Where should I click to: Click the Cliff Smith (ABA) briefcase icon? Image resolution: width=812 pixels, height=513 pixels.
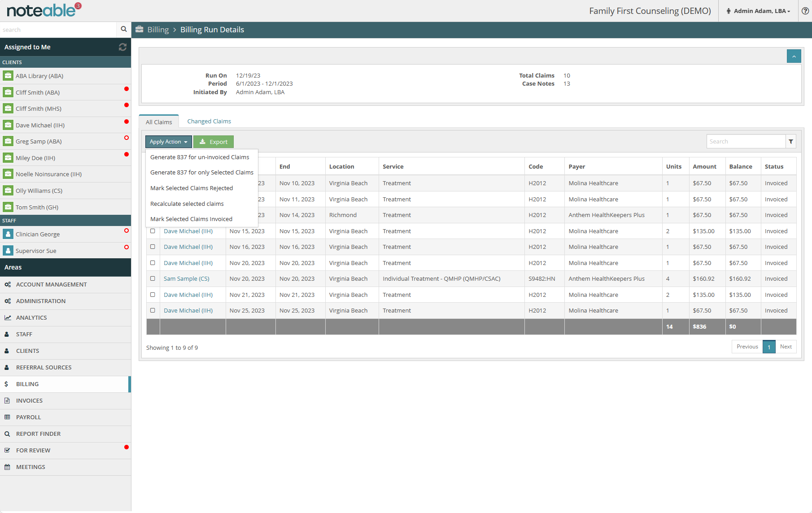coord(8,92)
